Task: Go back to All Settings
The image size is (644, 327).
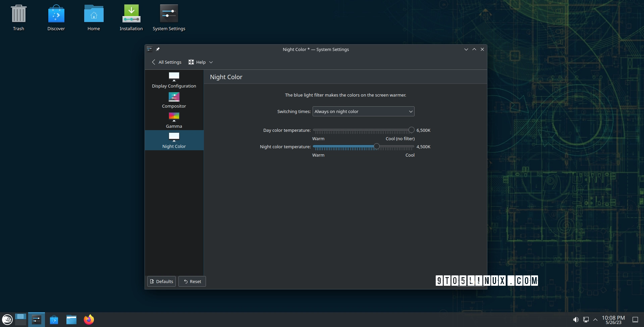Action: coord(166,62)
